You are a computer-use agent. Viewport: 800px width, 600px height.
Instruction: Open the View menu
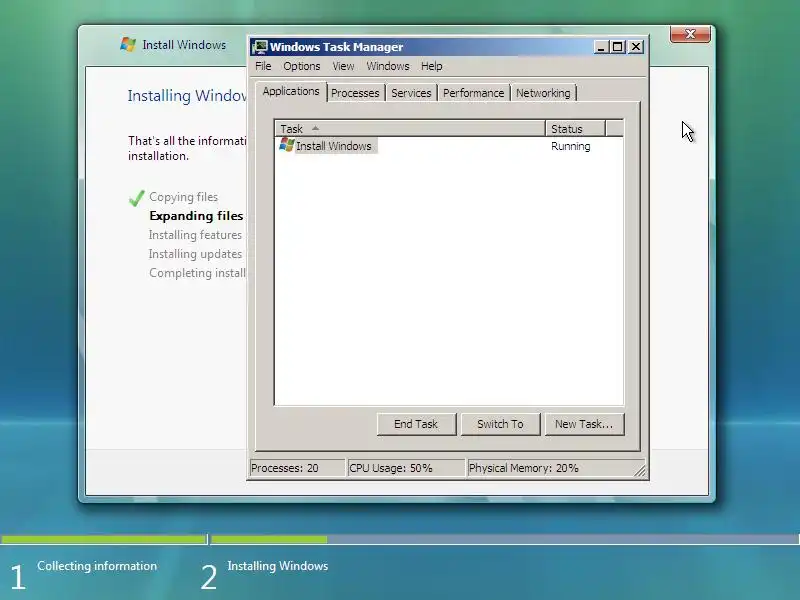[343, 66]
